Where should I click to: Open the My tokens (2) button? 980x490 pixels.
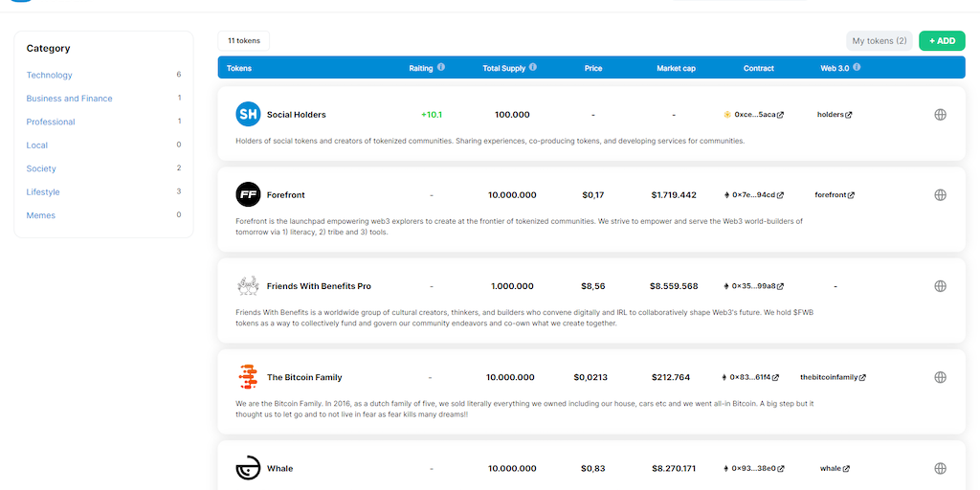coord(879,41)
